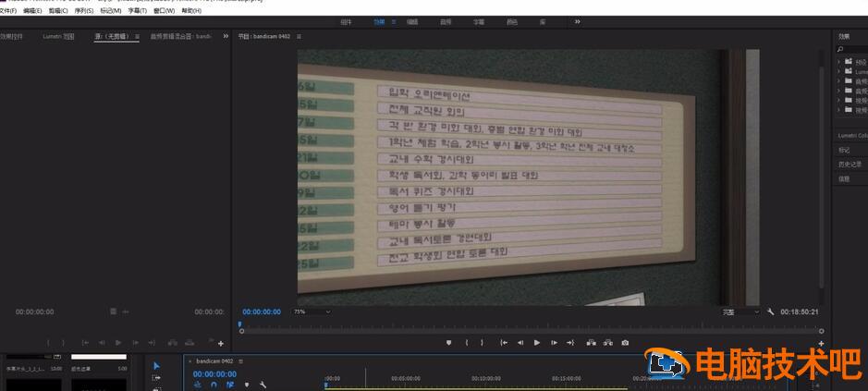This screenshot has height=391, width=868.
Task: Click Overwrite button in source monitor
Action: (x=189, y=343)
